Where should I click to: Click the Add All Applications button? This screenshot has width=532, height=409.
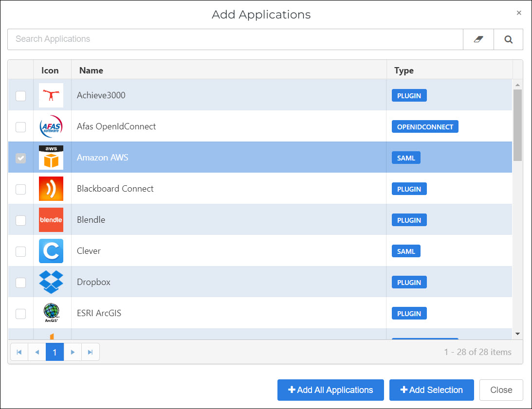pos(330,390)
